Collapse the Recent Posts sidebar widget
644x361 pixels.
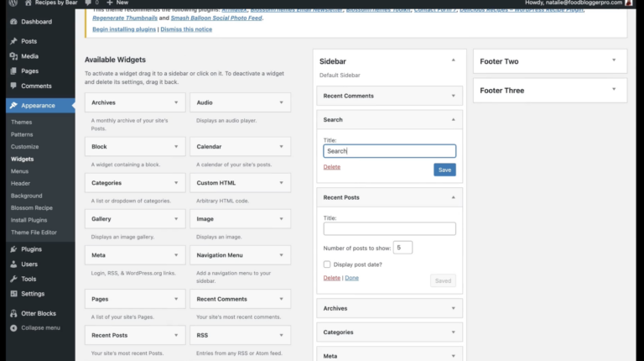click(x=454, y=197)
